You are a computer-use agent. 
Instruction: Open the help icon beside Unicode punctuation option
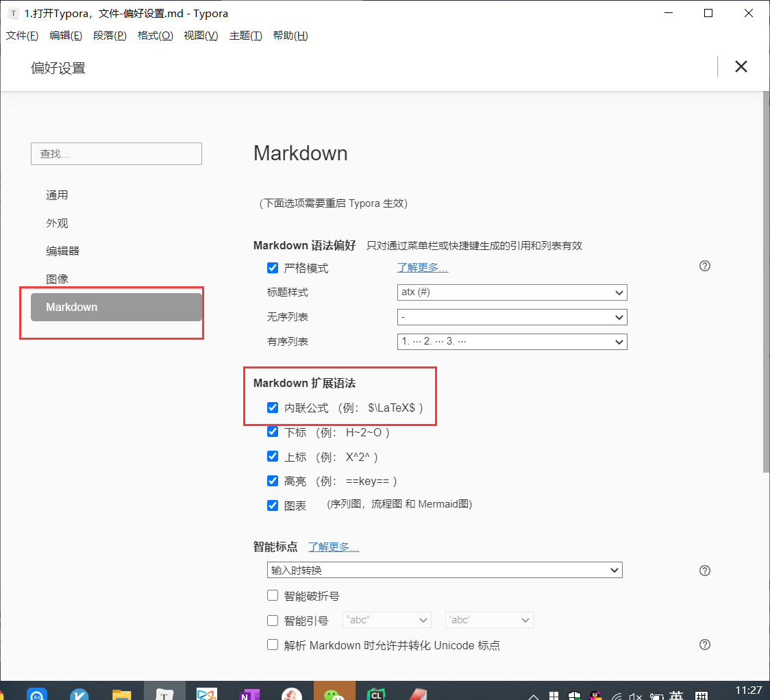pyautogui.click(x=705, y=645)
